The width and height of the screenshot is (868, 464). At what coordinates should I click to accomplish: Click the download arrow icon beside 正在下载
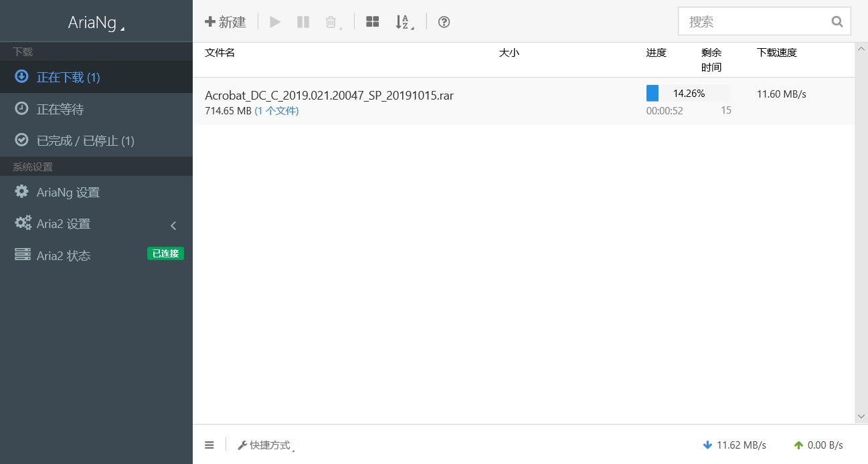[21, 76]
